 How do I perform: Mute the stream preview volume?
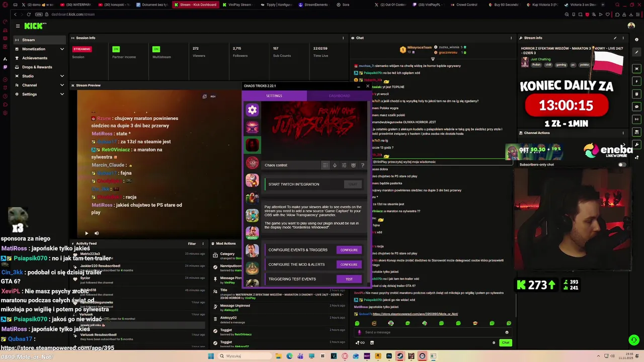(97, 233)
